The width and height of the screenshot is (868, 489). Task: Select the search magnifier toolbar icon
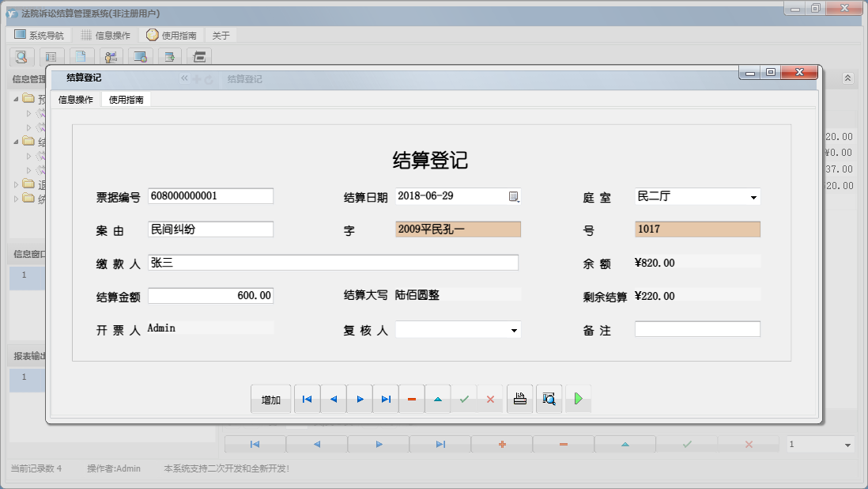(21, 57)
